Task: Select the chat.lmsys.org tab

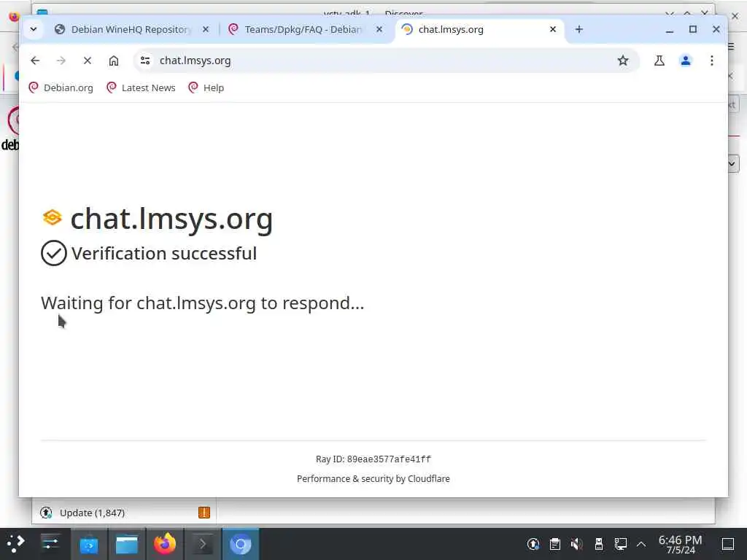Action: click(479, 29)
